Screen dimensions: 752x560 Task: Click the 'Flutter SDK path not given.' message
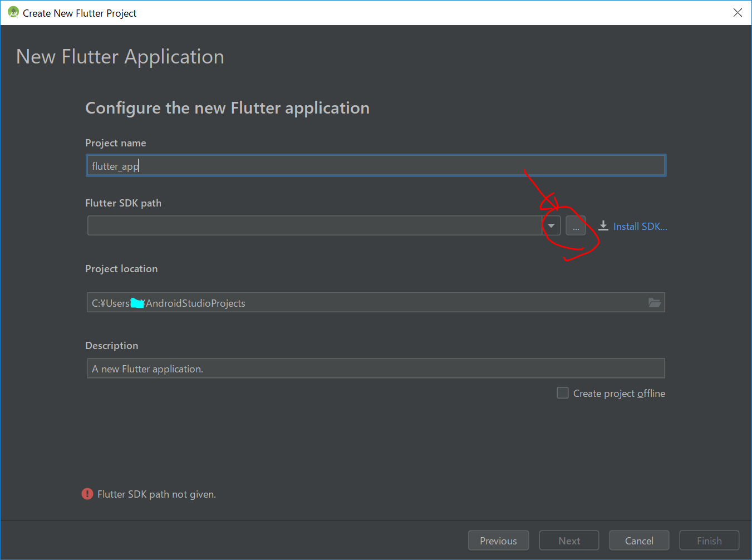point(156,494)
